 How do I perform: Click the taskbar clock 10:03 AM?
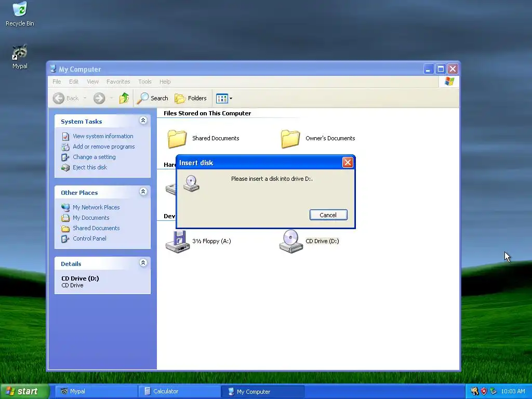pyautogui.click(x=513, y=392)
